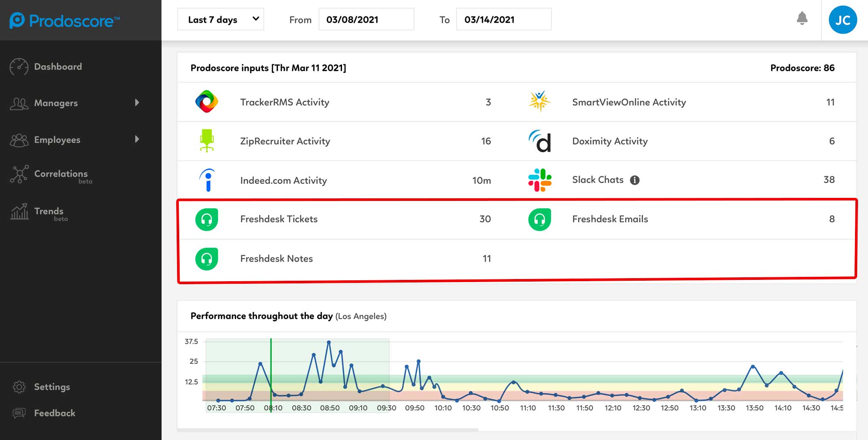Click the chart's horizontal scrollbar
The image size is (868, 440).
328,430
